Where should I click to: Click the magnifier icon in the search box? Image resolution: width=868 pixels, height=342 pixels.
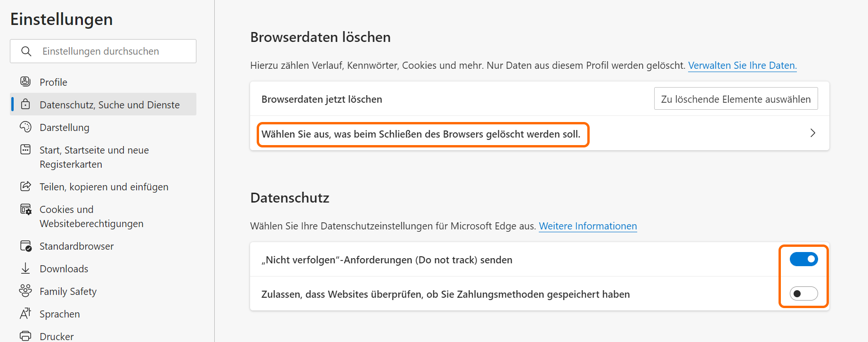(x=26, y=51)
